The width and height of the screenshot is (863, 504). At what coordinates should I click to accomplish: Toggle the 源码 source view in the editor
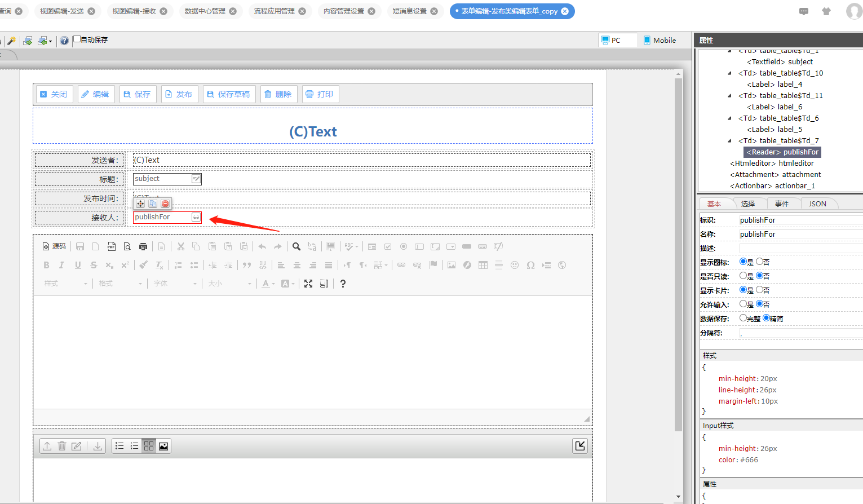(54, 246)
